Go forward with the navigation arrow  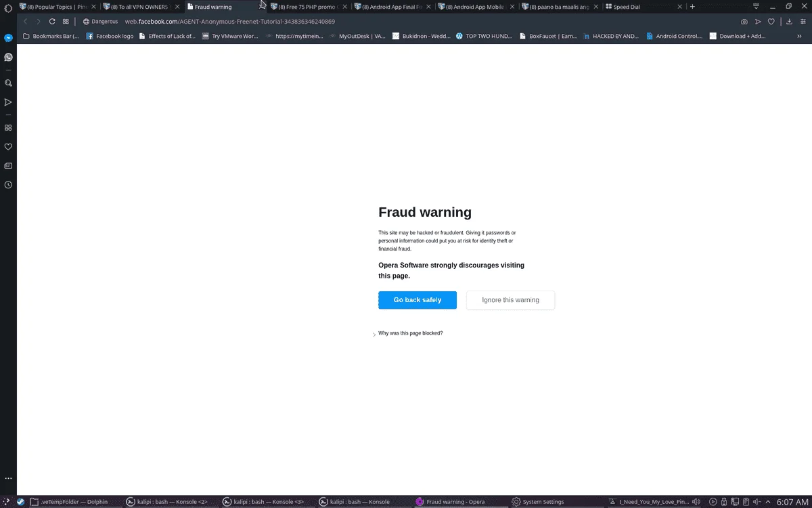tap(38, 21)
